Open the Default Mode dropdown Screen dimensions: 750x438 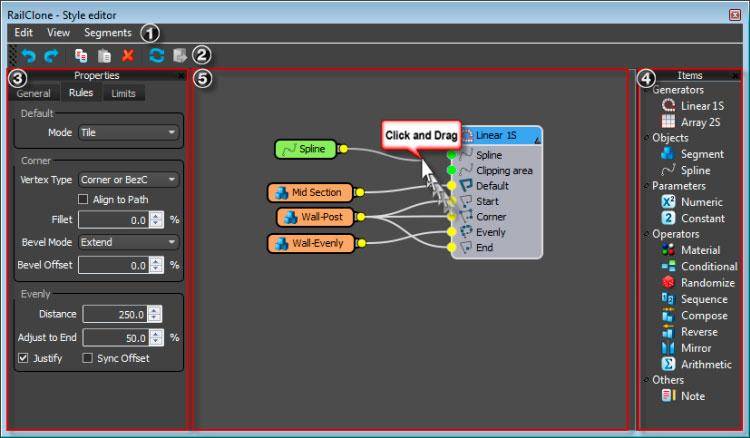coord(128,132)
